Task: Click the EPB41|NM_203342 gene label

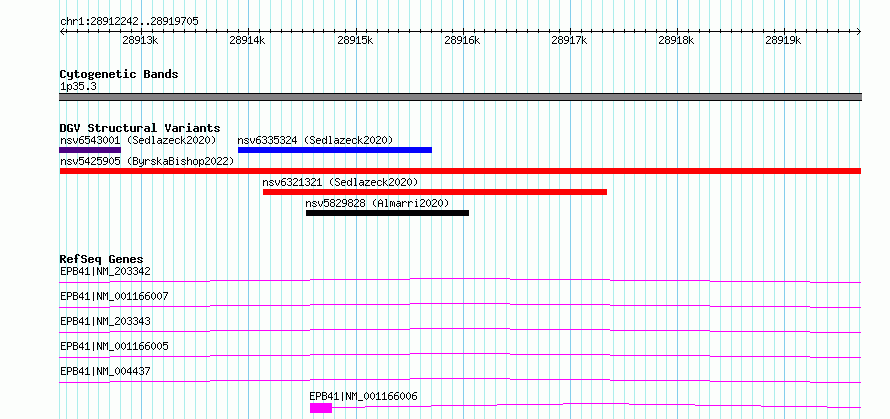Action: point(106,271)
